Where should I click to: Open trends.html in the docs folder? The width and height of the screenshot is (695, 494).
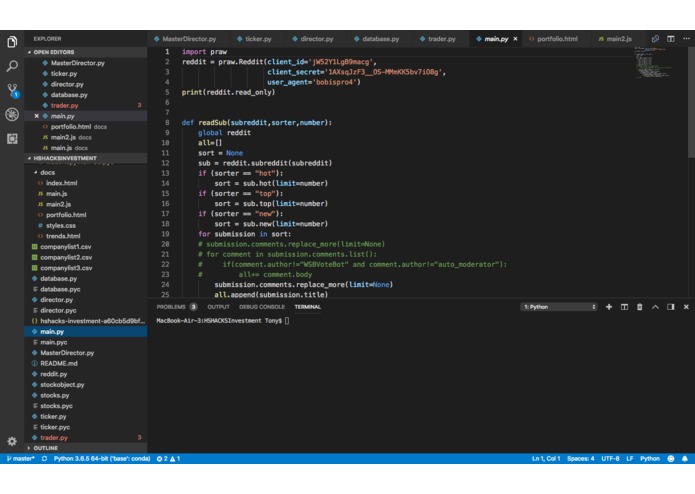tap(86, 236)
